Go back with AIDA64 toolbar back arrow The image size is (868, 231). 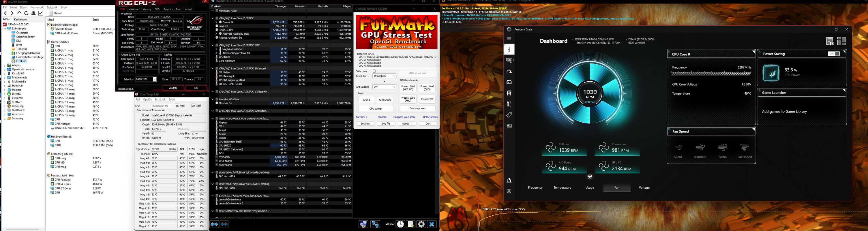tap(5, 13)
